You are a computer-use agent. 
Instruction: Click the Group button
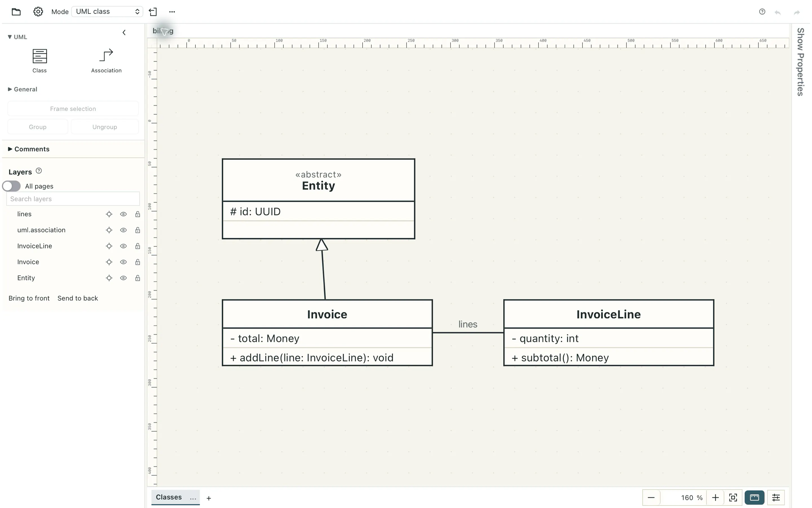coord(37,127)
